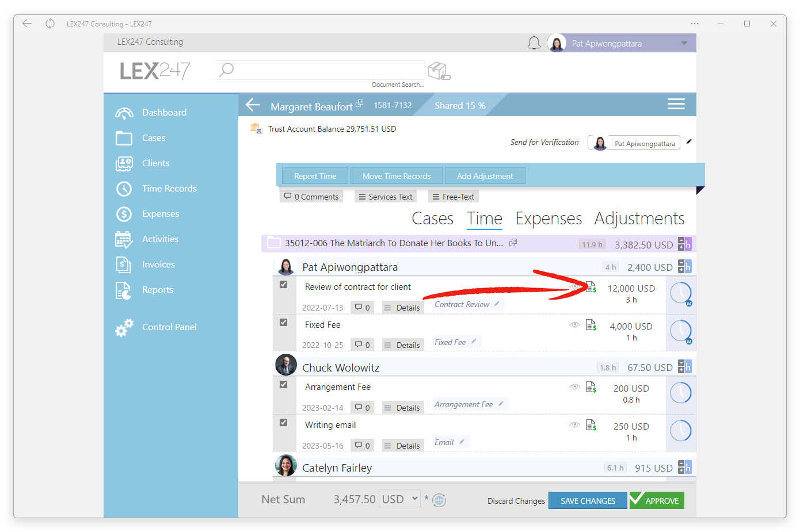Open 0 Comments at top of invoice
The height and width of the screenshot is (532, 800).
click(x=311, y=197)
